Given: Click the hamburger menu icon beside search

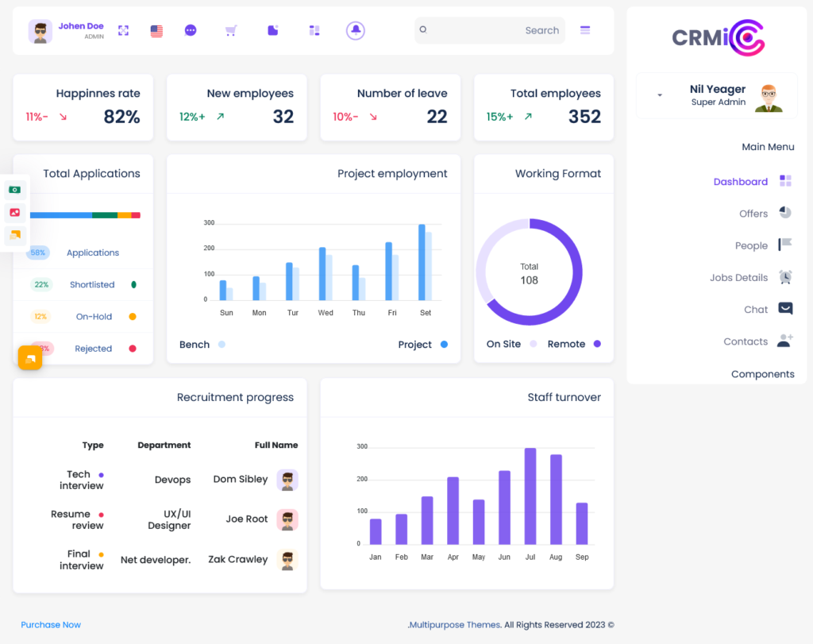Looking at the screenshot, I should 585,30.
